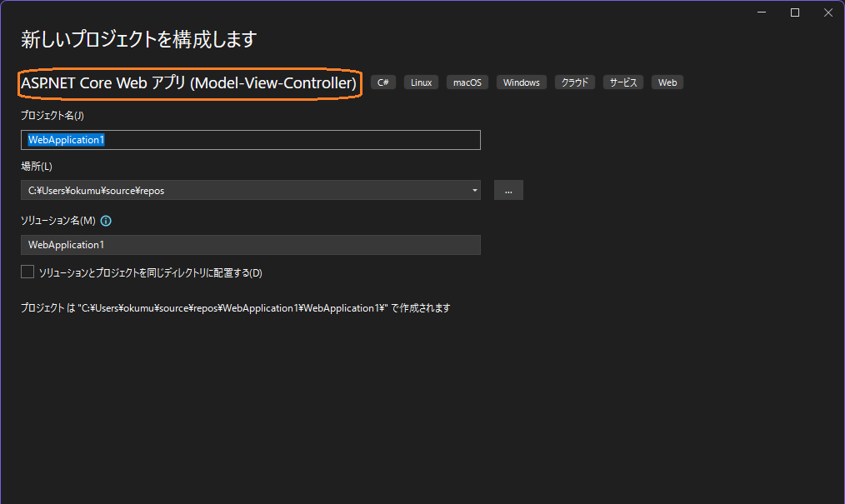The height and width of the screenshot is (504, 845).
Task: Click the プロジェクト名(J) label
Action: tap(52, 115)
